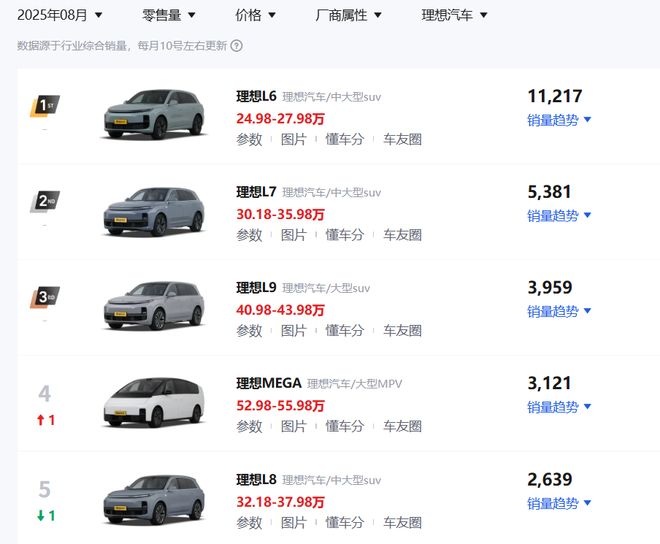Visit 车友圈 for 理想L8
The height and width of the screenshot is (544, 660).
[x=402, y=522]
